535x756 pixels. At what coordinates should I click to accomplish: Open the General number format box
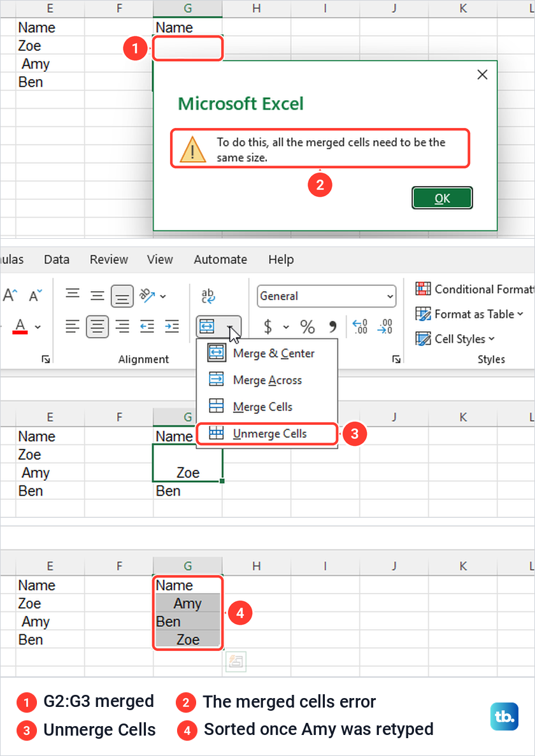tap(326, 296)
